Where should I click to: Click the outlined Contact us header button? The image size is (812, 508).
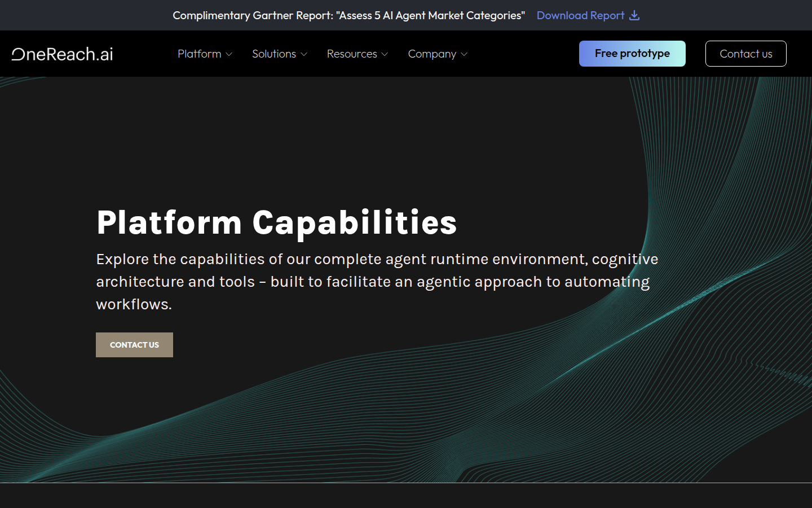(x=745, y=54)
